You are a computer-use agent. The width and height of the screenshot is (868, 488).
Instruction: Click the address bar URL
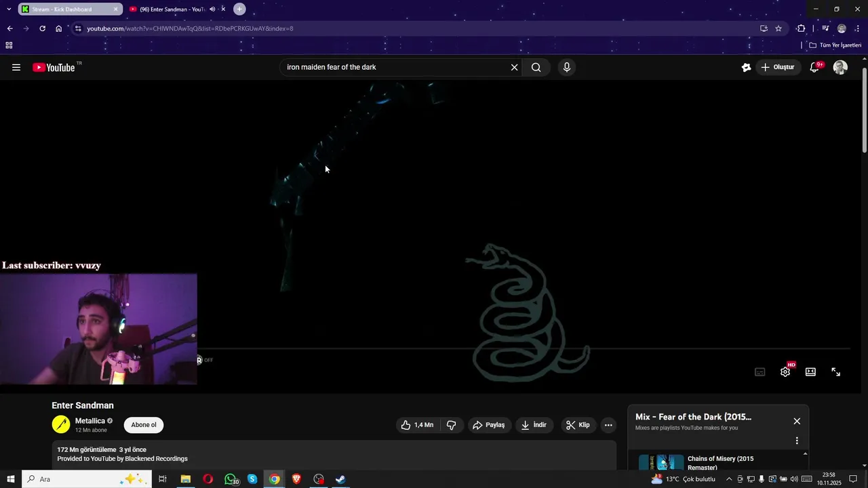point(190,28)
